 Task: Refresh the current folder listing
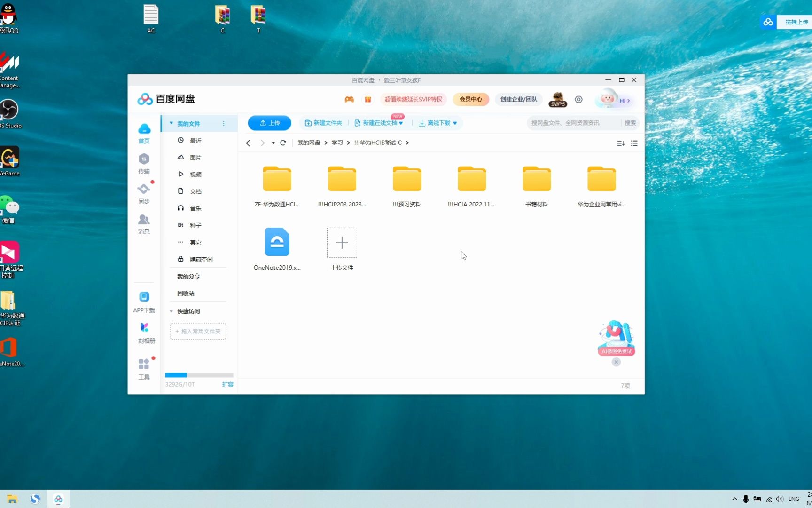pyautogui.click(x=283, y=143)
